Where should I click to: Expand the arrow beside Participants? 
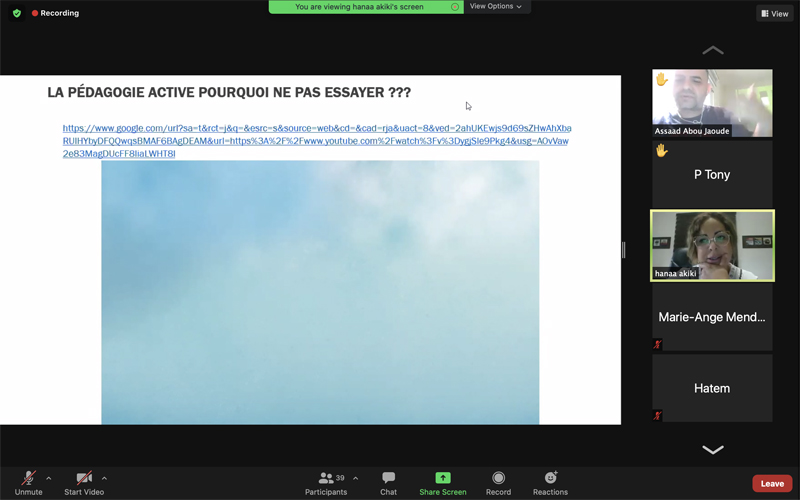pyautogui.click(x=355, y=478)
